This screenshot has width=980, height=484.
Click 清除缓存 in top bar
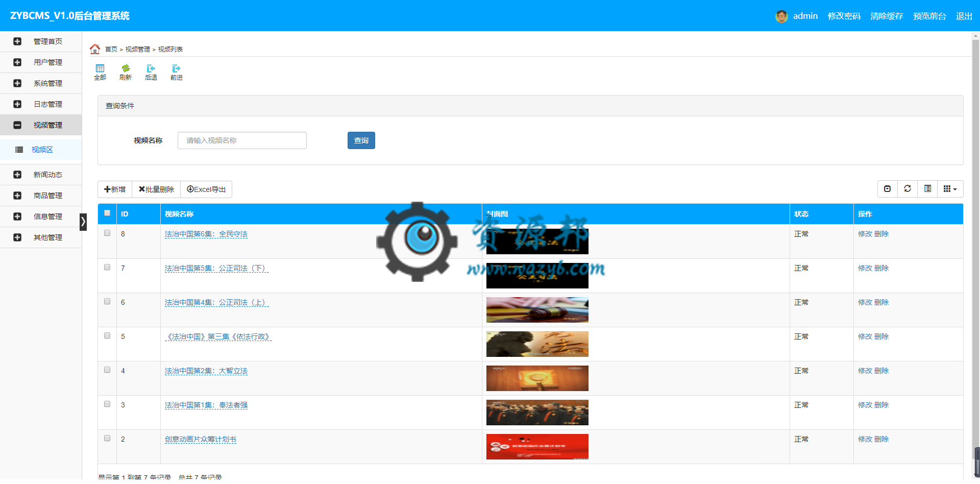point(887,16)
